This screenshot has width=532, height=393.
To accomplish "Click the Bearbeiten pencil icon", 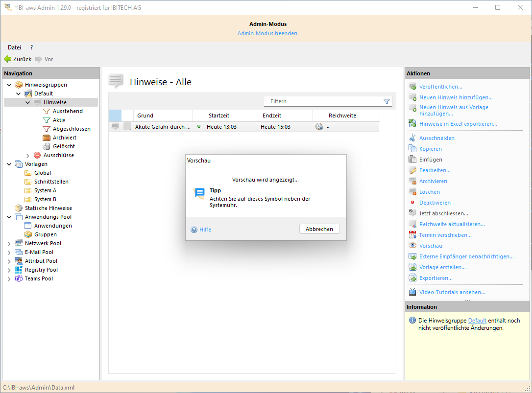I will click(x=412, y=170).
